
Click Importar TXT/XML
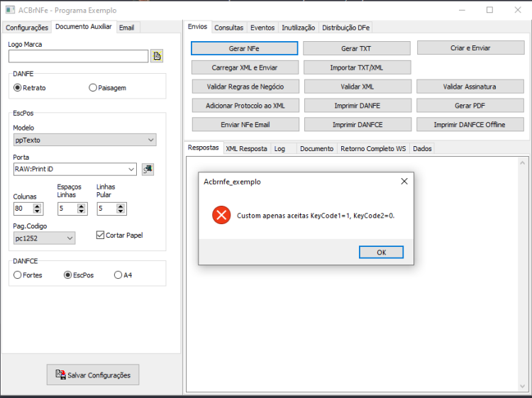[357, 67]
